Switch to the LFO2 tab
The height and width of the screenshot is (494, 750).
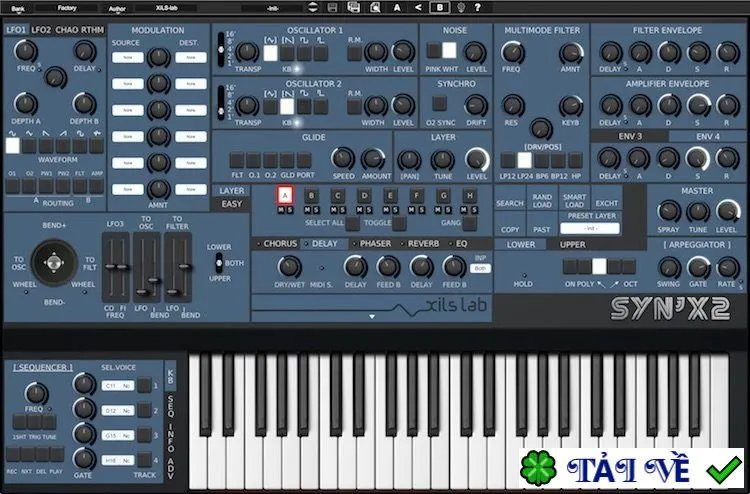(41, 30)
